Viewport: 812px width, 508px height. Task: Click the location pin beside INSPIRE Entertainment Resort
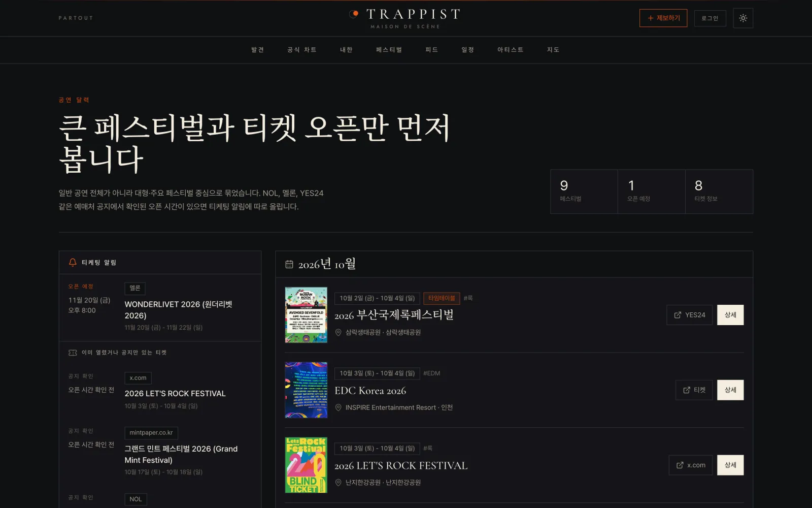coord(339,407)
